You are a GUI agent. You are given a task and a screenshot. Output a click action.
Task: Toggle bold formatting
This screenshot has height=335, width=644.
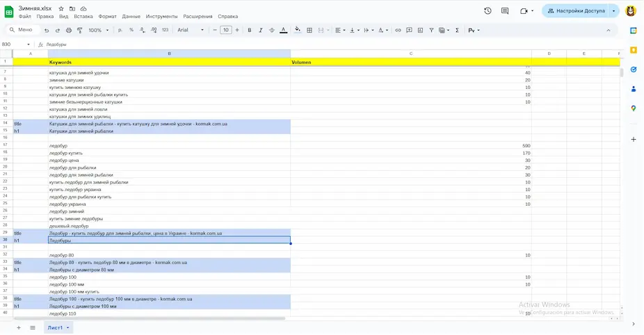click(250, 31)
